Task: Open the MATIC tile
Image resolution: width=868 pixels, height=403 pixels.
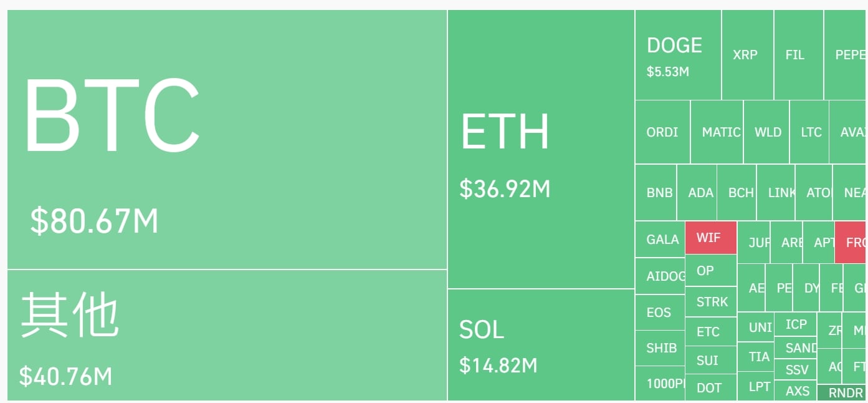Action: [x=717, y=132]
